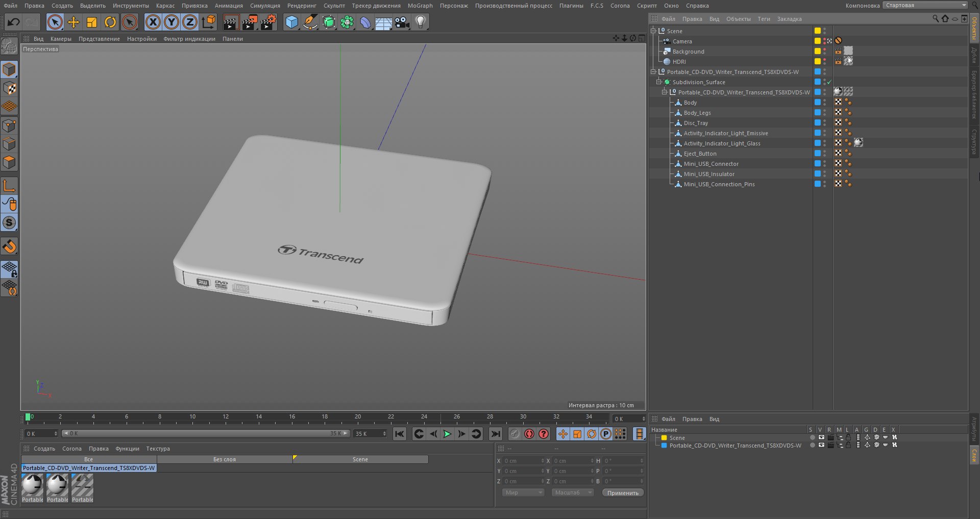Image resolution: width=980 pixels, height=519 pixels.
Task: Toggle Z axis lock
Action: tap(190, 22)
